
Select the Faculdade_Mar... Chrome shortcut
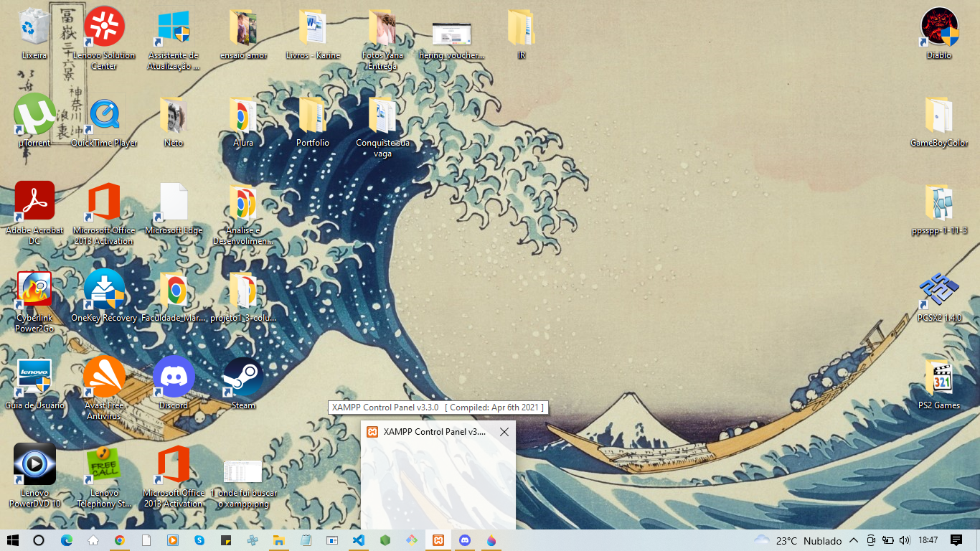[174, 296]
